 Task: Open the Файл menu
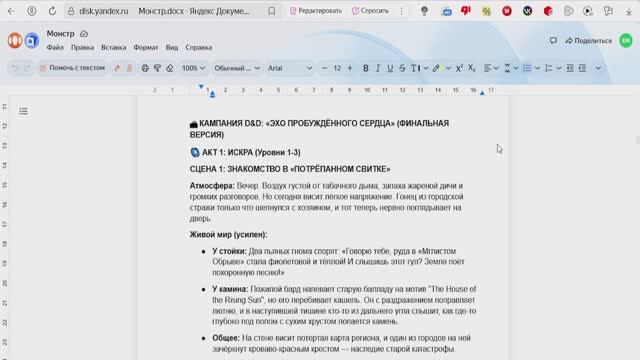click(55, 47)
